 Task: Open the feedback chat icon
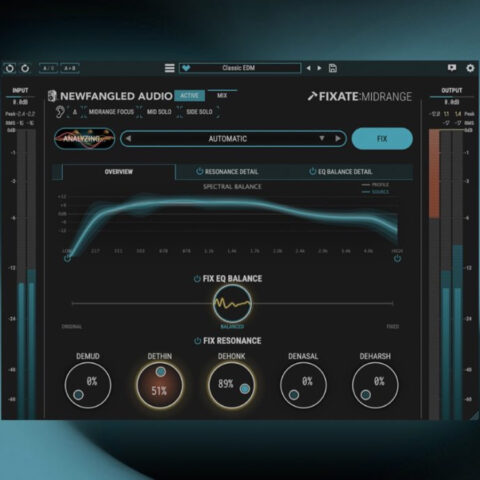(452, 68)
